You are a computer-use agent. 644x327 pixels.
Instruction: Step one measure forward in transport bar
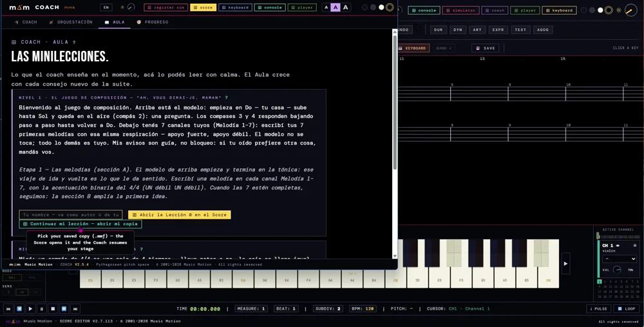[64, 308]
